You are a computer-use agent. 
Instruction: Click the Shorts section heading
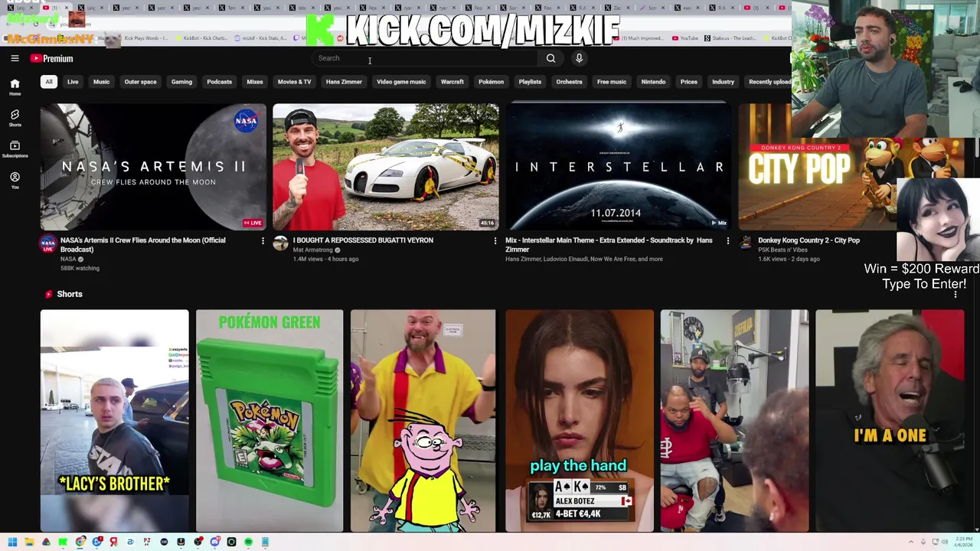tap(70, 294)
